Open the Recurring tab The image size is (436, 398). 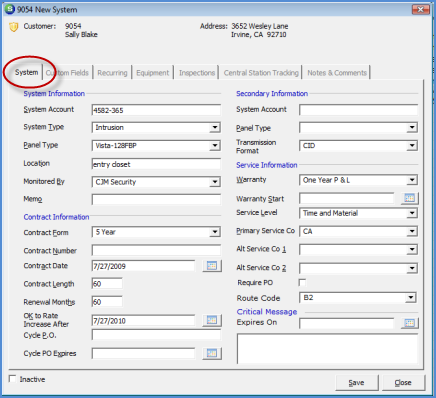point(112,73)
